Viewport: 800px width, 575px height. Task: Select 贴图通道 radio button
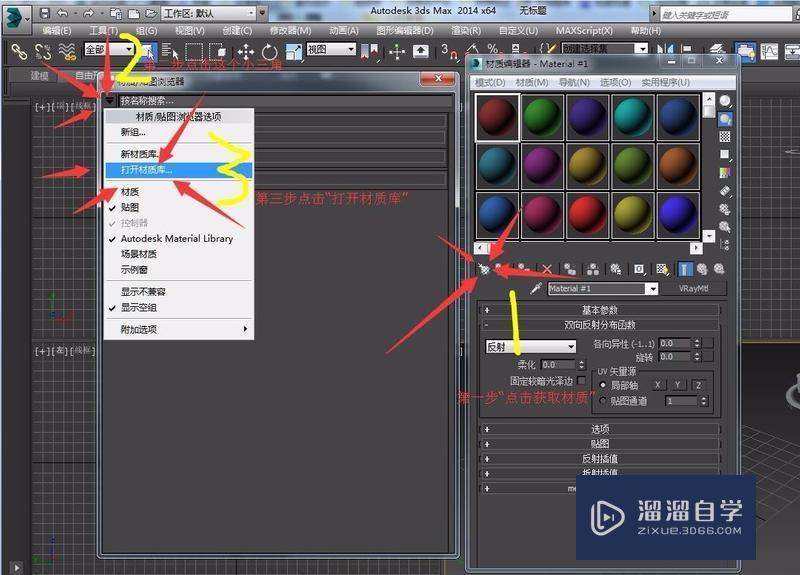[603, 401]
